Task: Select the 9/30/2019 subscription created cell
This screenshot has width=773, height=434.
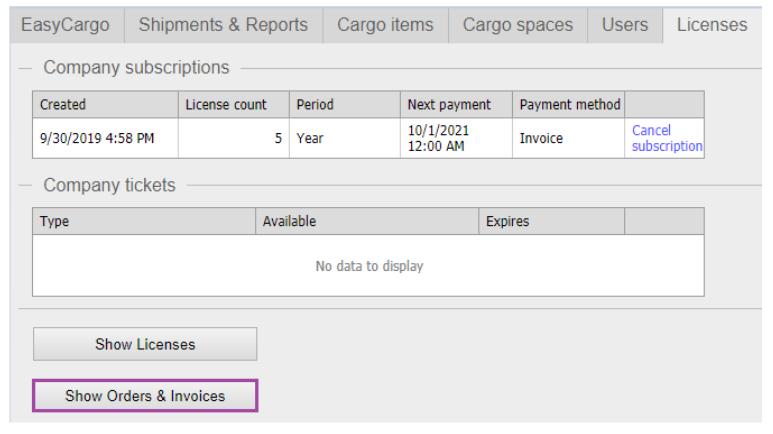Action: pyautogui.click(x=105, y=139)
